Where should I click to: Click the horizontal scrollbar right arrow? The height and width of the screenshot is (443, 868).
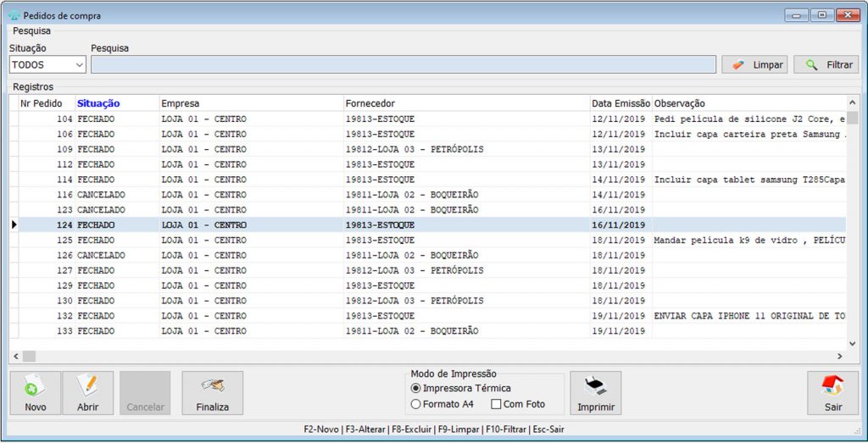tap(840, 357)
